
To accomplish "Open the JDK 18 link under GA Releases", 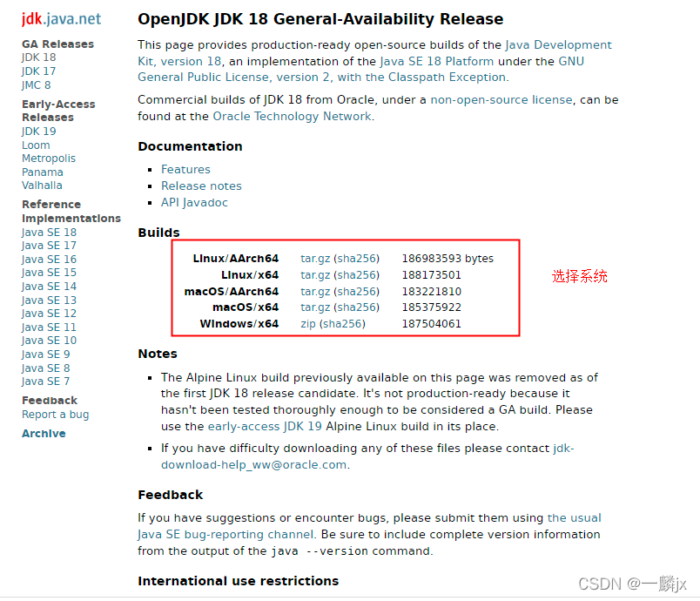I will (39, 57).
